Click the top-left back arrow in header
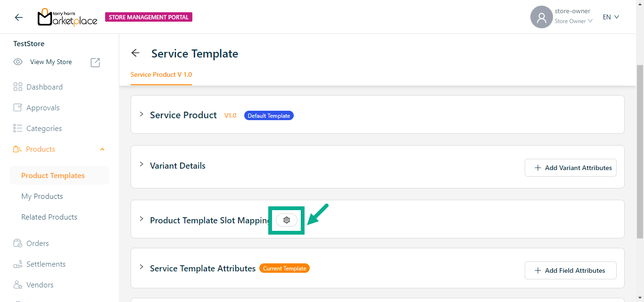This screenshot has height=302, width=644. 19,17
